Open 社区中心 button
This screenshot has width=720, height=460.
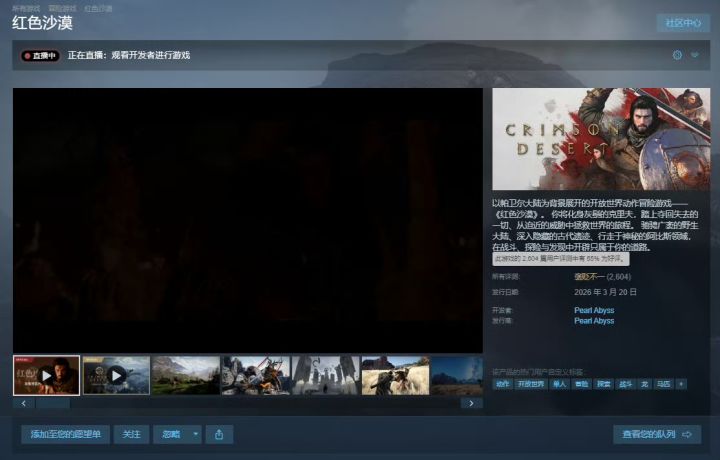tap(683, 23)
